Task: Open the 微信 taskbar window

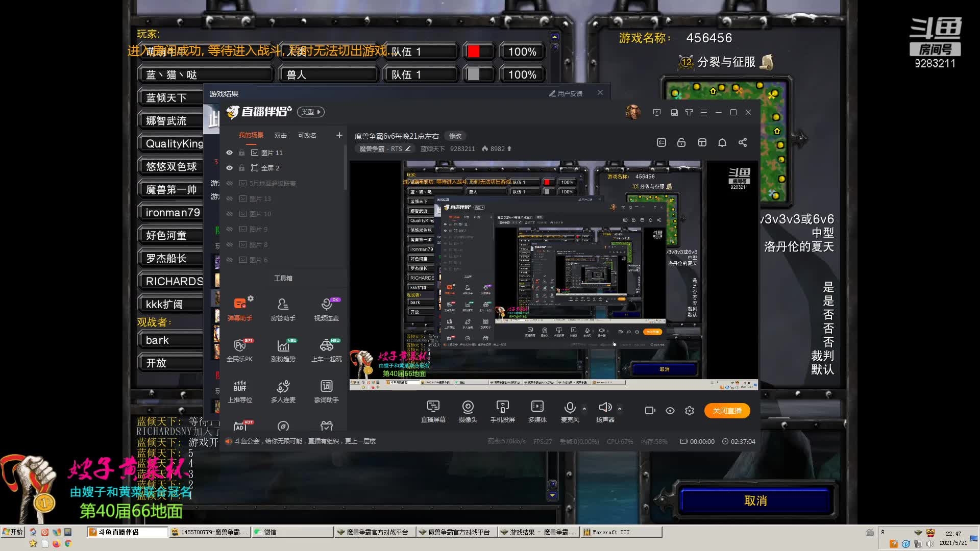Action: coord(292,532)
